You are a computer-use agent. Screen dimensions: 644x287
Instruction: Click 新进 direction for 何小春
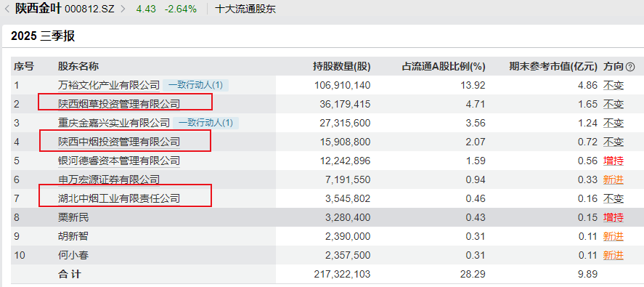[x=614, y=255]
